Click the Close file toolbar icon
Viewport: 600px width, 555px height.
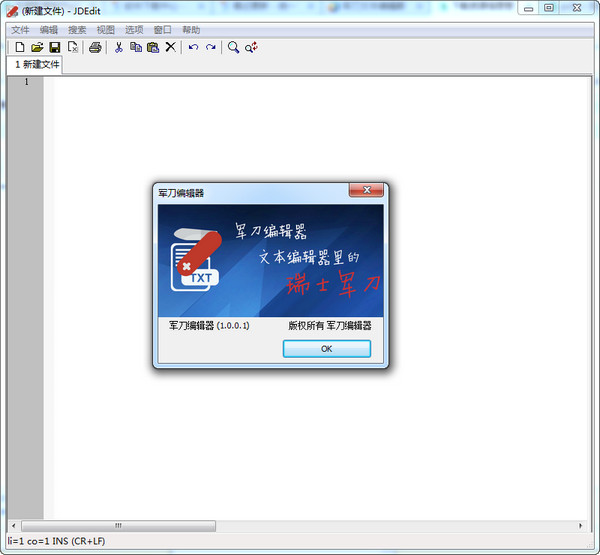pyautogui.click(x=72, y=47)
